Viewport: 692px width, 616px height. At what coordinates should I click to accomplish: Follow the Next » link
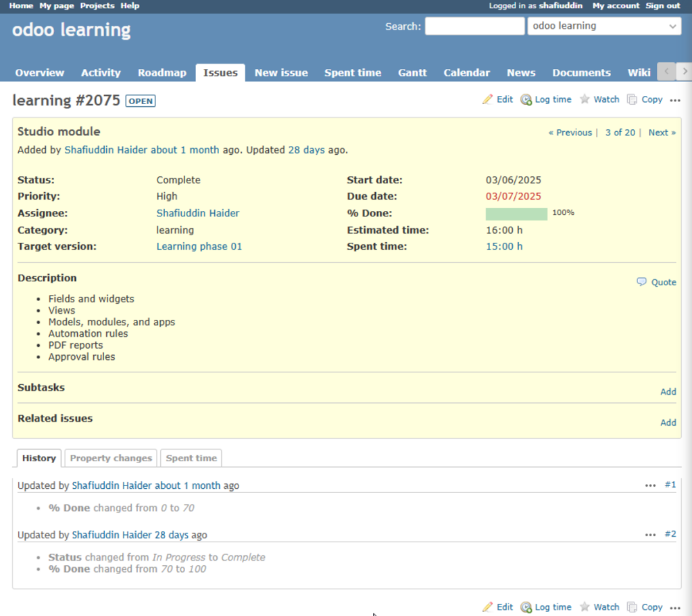pos(659,133)
